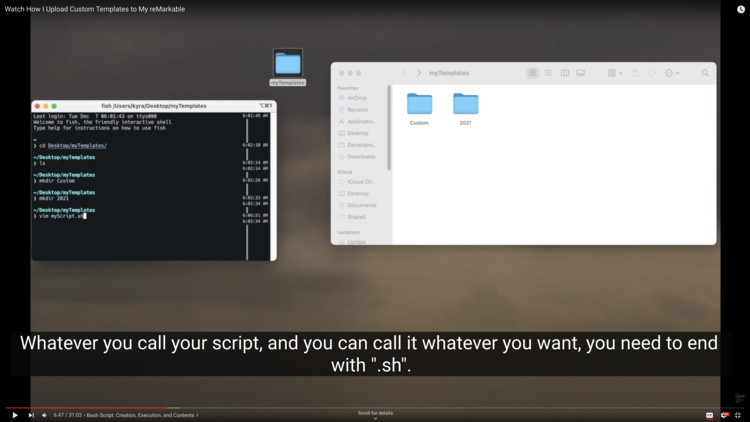Click 'vim myScript.sh' command line in terminal
The image size is (750, 422).
click(x=59, y=216)
